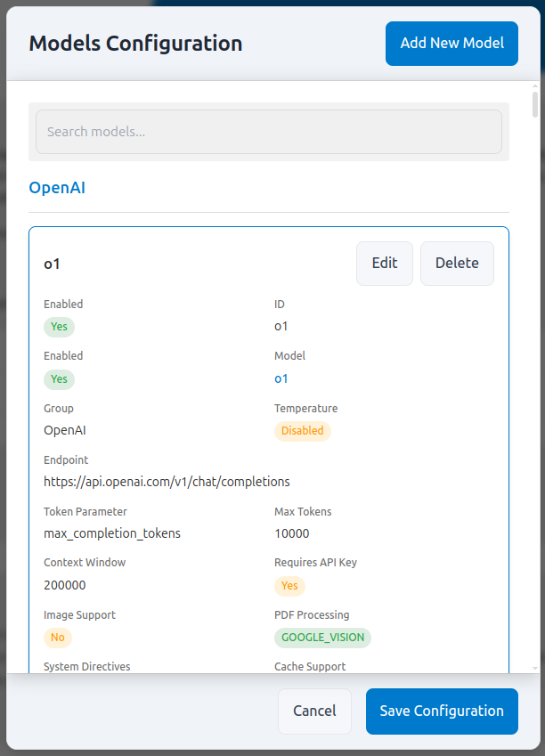Focus the Search models input field
This screenshot has width=545, height=756.
pos(269,132)
